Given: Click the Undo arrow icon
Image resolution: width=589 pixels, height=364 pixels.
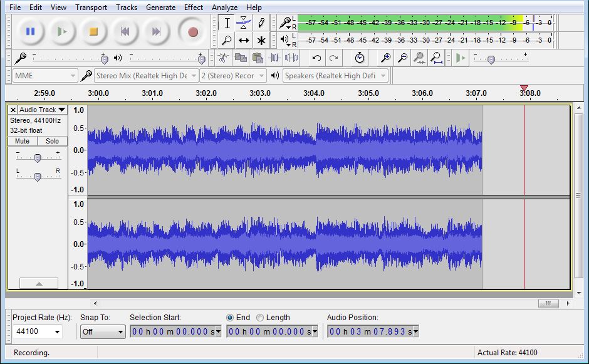Looking at the screenshot, I should point(316,58).
